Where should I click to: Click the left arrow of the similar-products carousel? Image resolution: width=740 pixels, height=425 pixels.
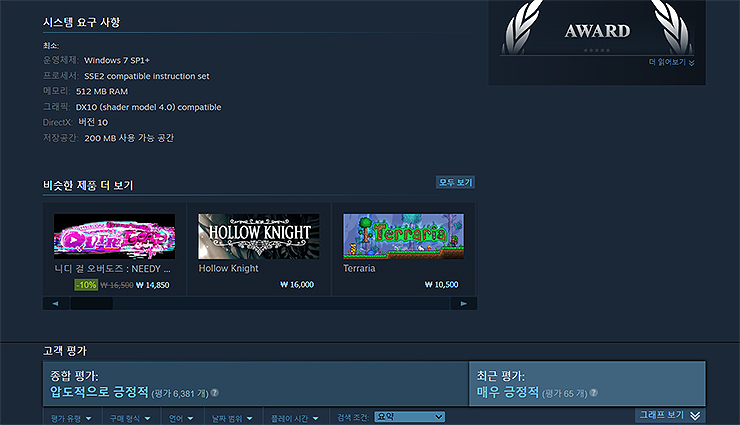(x=56, y=303)
